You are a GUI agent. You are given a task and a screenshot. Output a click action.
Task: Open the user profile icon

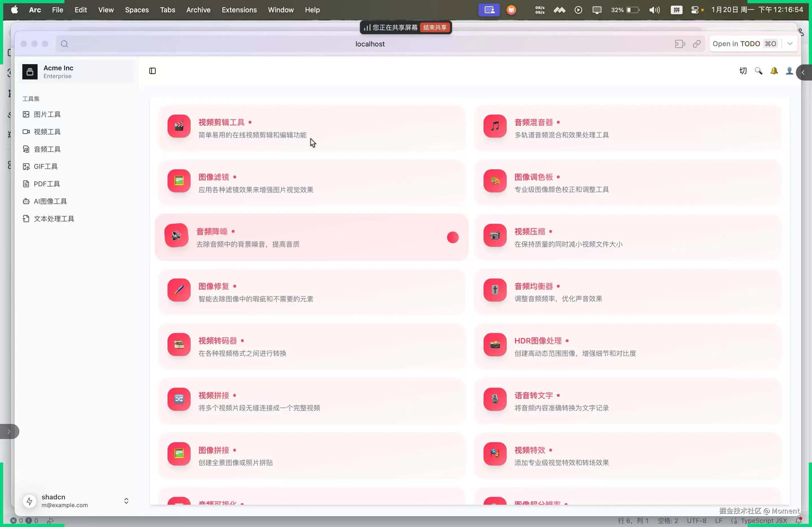click(789, 71)
